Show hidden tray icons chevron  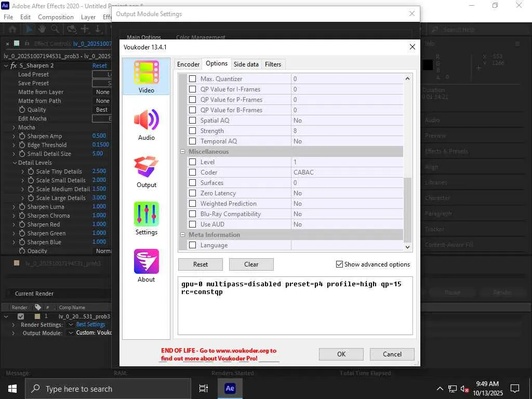tap(440, 389)
